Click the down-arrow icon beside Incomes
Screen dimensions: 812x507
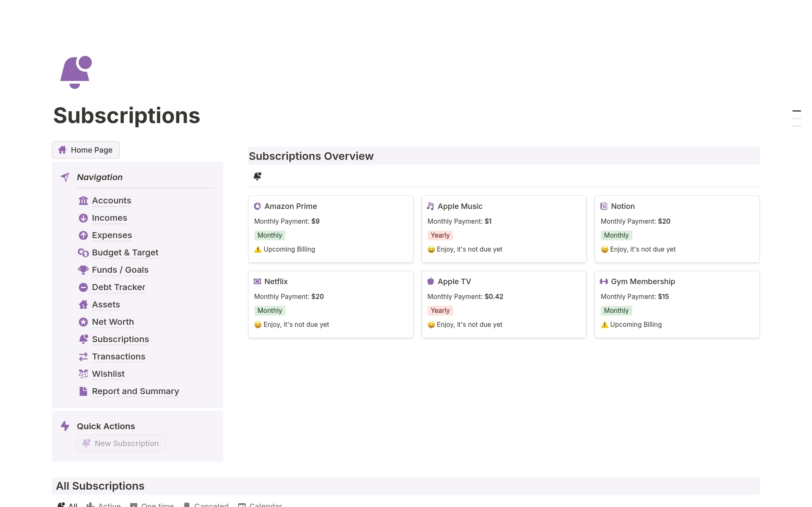[83, 218]
